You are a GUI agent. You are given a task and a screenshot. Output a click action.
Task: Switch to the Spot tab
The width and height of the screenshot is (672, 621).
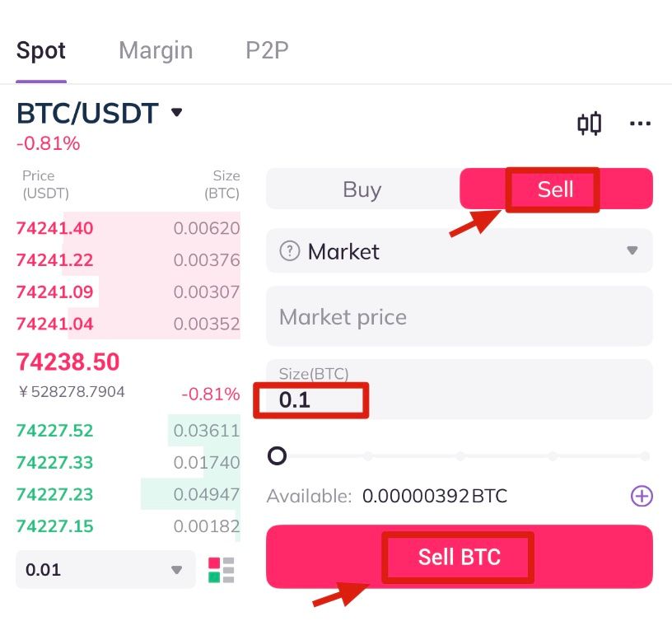pyautogui.click(x=41, y=51)
